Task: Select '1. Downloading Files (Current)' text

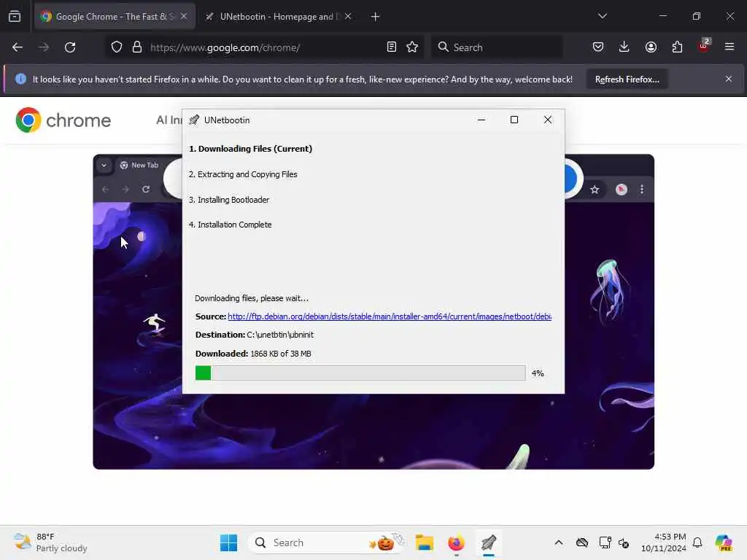Action: pos(251,149)
